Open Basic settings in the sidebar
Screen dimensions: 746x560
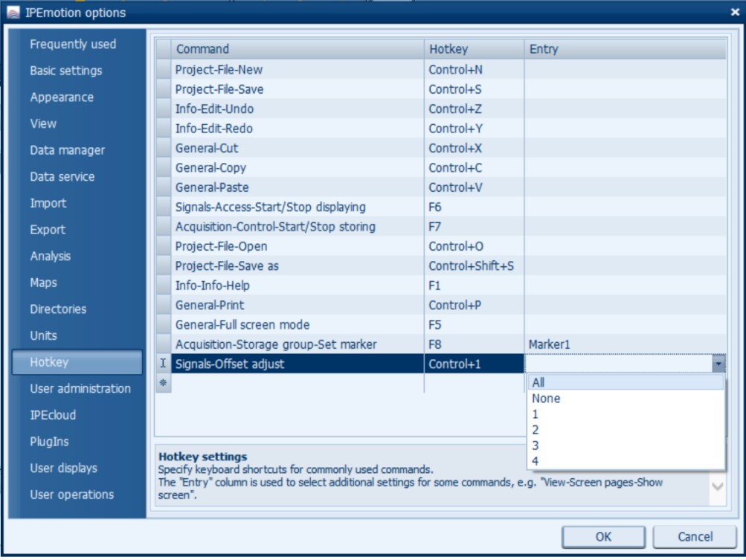point(65,71)
